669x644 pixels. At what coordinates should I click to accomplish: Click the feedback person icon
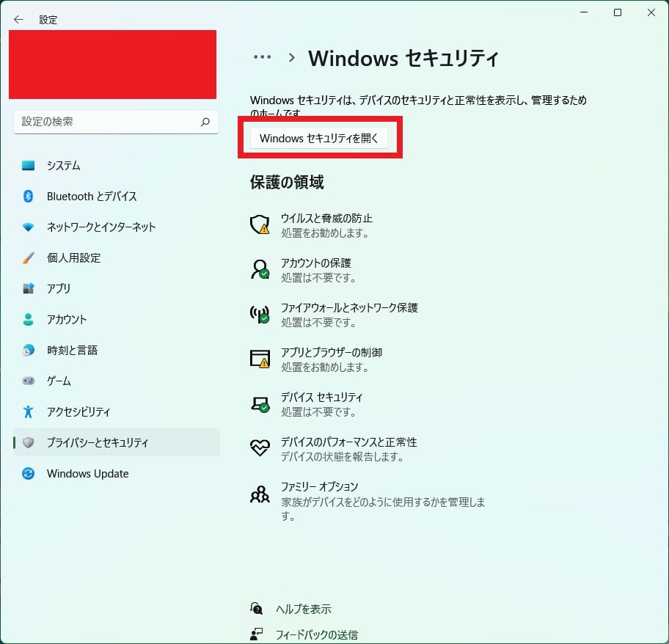[256, 634]
